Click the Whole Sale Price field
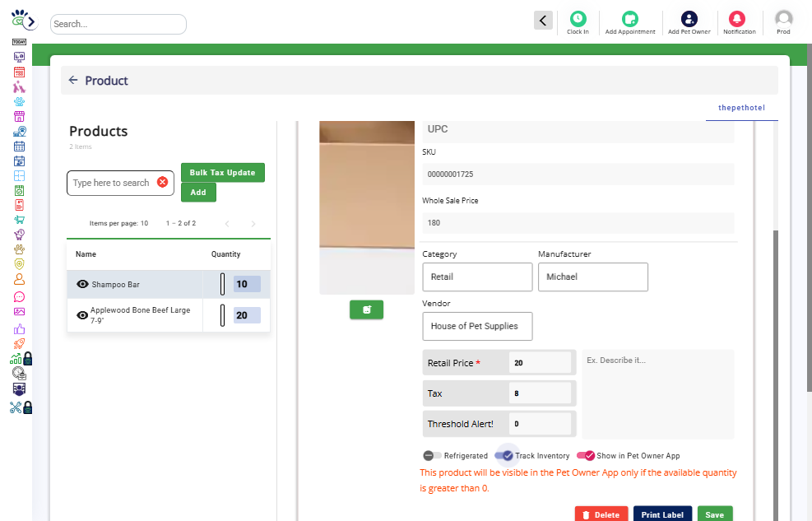812x521 pixels. tap(578, 223)
